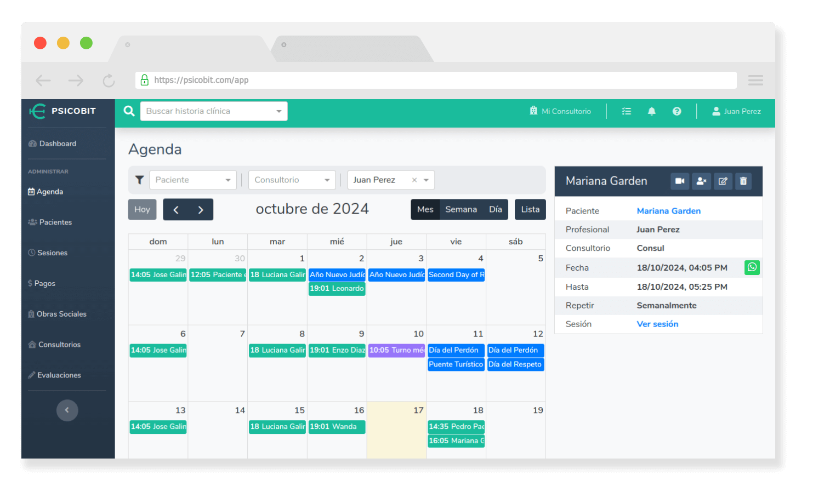The height and width of the screenshot is (504, 813).
Task: Go to previous month
Action: (175, 210)
